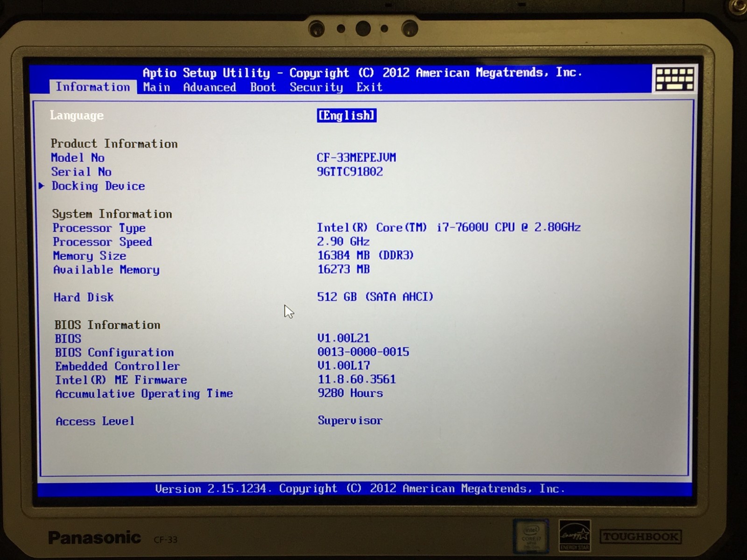Click model value CF-33MEPEJVM

[x=356, y=157]
